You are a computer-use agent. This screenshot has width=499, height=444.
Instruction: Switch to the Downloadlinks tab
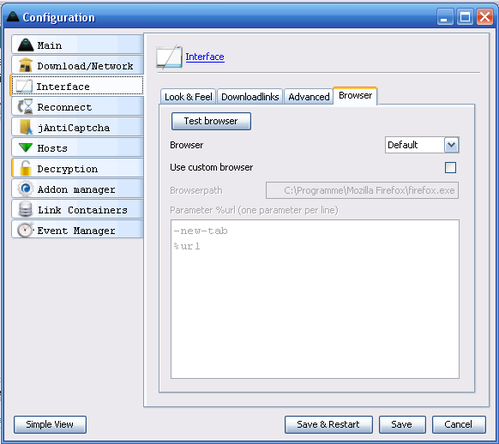coord(250,97)
